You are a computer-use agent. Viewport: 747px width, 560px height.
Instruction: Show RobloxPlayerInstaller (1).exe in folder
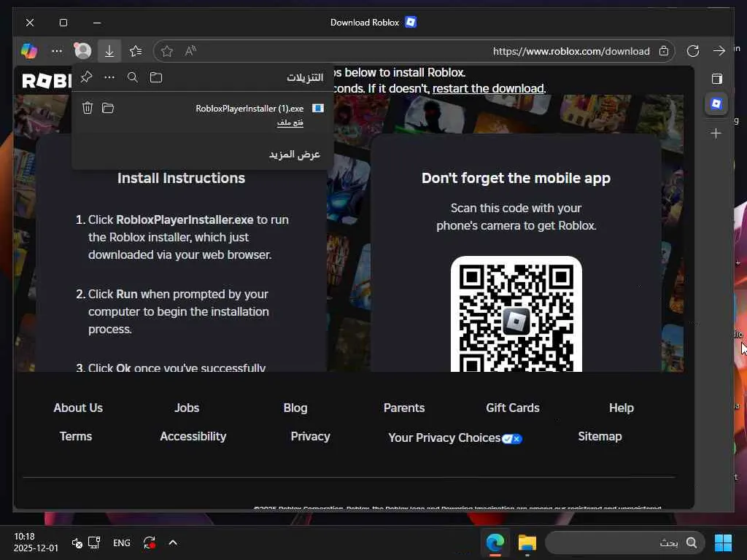(108, 108)
